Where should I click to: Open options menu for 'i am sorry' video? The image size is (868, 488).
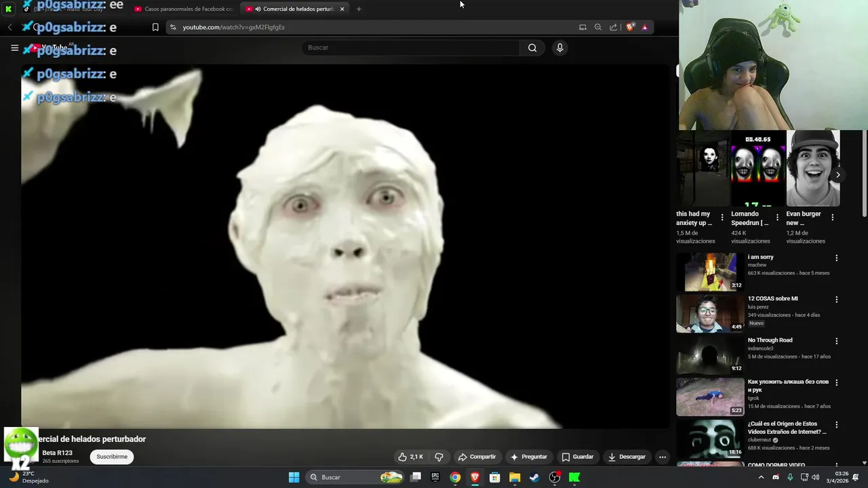836,258
